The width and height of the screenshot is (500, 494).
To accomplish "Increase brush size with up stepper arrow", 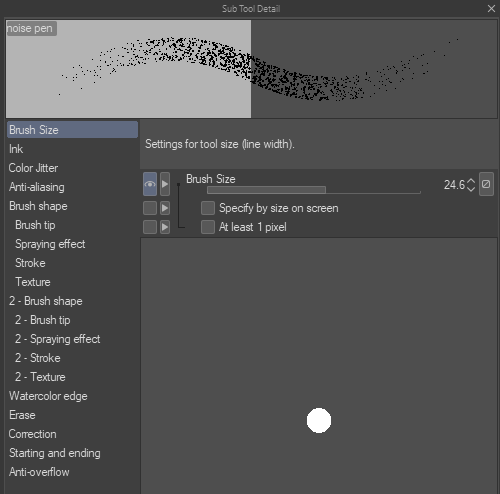I will (x=471, y=181).
